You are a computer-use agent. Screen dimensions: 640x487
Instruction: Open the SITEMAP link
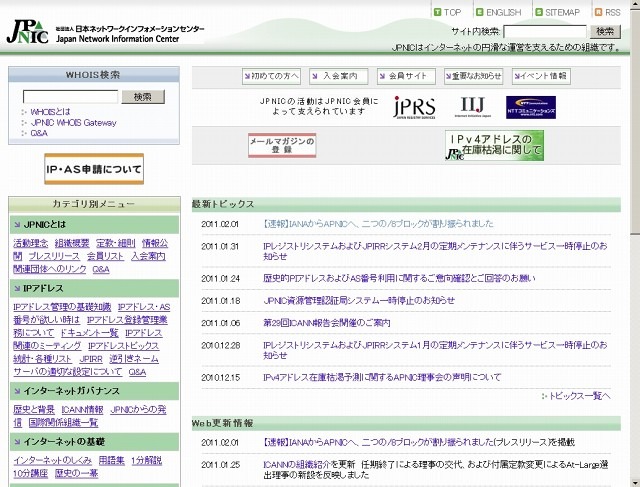pyautogui.click(x=558, y=12)
